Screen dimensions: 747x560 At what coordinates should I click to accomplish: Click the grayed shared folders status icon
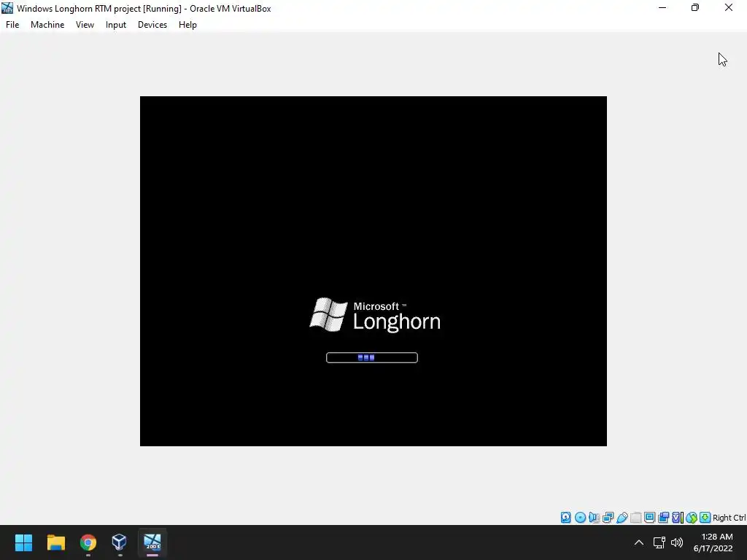click(x=635, y=518)
